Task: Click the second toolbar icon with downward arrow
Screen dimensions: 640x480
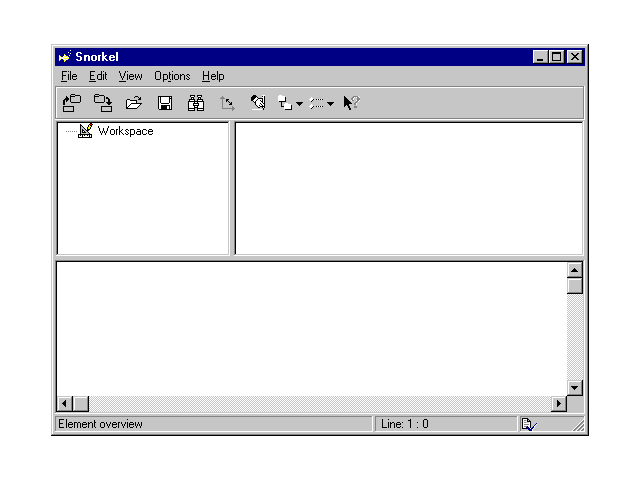Action: click(103, 102)
